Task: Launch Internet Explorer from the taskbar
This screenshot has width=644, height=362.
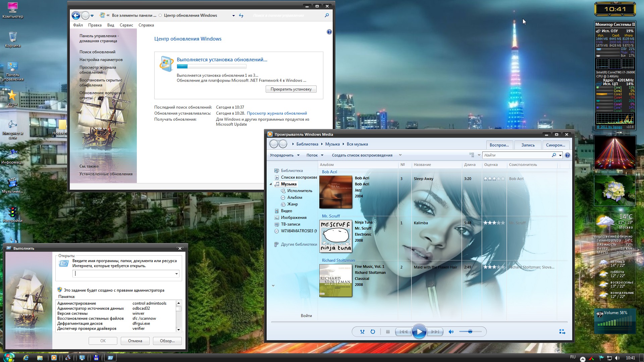Action: pos(26,358)
